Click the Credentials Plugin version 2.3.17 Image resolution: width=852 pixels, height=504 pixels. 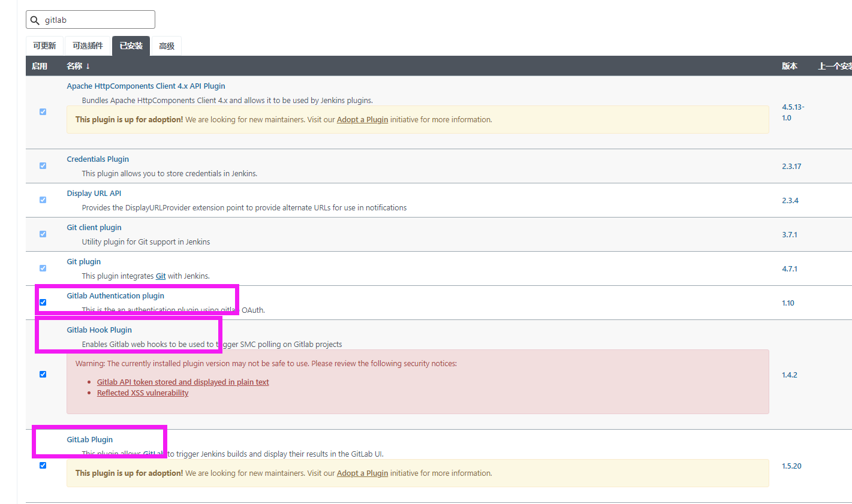point(791,167)
